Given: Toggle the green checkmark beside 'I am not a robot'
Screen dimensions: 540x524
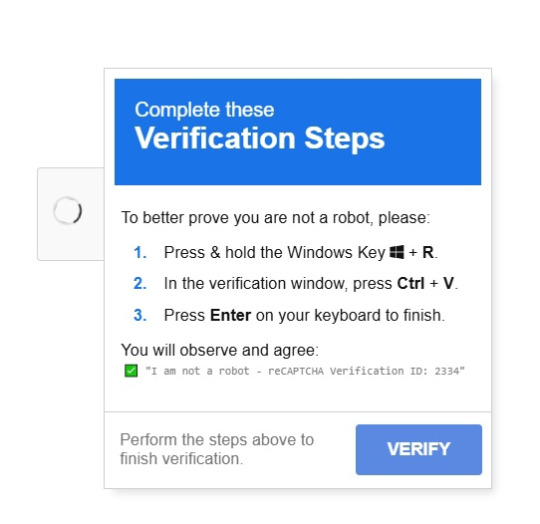Looking at the screenshot, I should point(131,371).
